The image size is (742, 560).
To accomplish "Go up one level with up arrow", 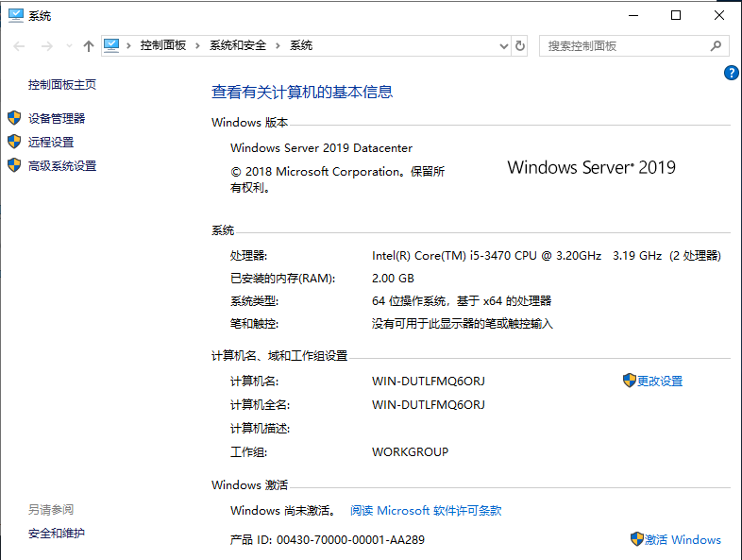I will (x=89, y=45).
